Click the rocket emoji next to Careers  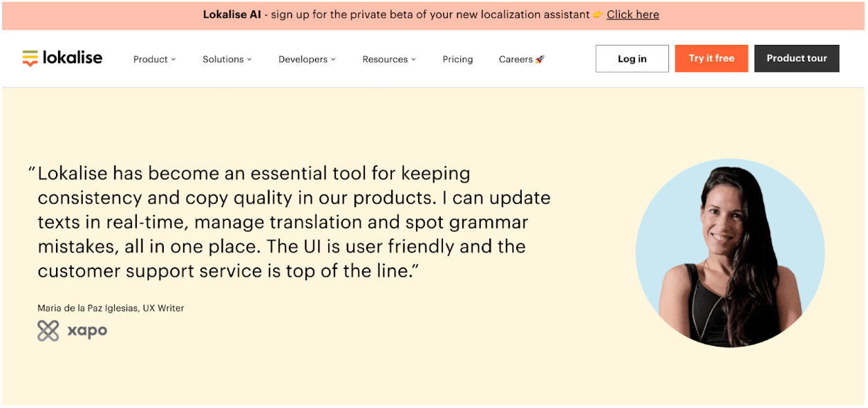point(540,59)
